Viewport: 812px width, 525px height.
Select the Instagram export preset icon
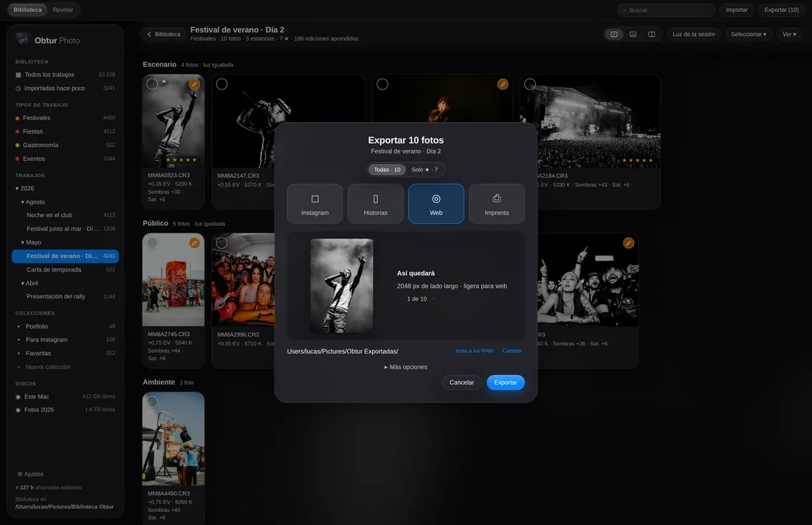pyautogui.click(x=315, y=199)
